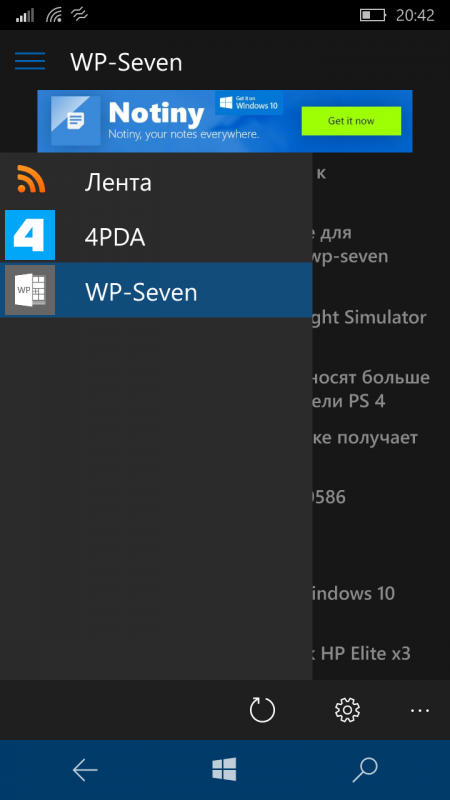The height and width of the screenshot is (800, 450).
Task: Open the article mentioning Simulator
Action: (369, 317)
